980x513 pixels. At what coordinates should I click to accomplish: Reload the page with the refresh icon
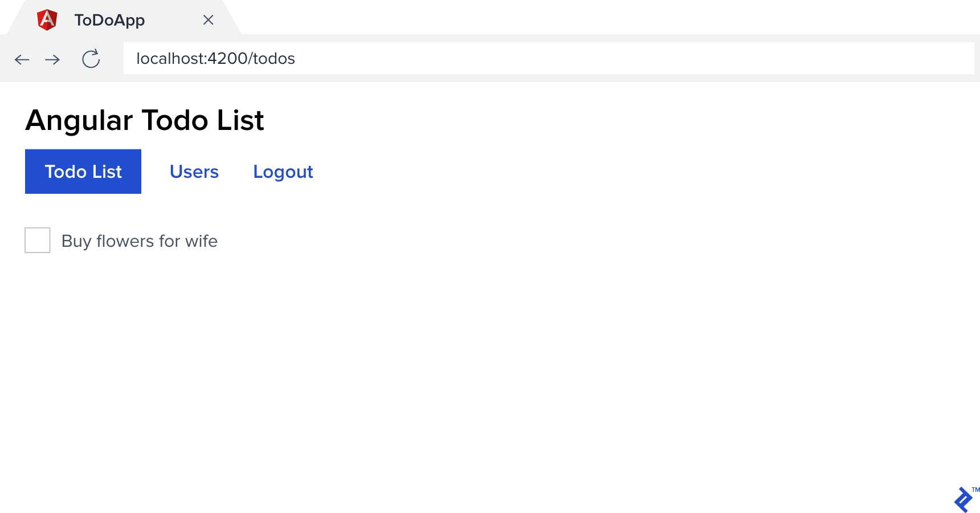coord(91,59)
